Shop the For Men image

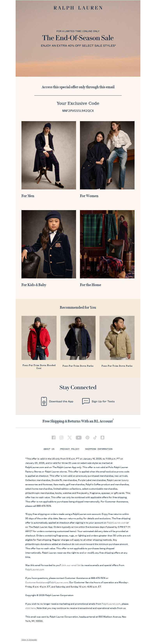49,155
